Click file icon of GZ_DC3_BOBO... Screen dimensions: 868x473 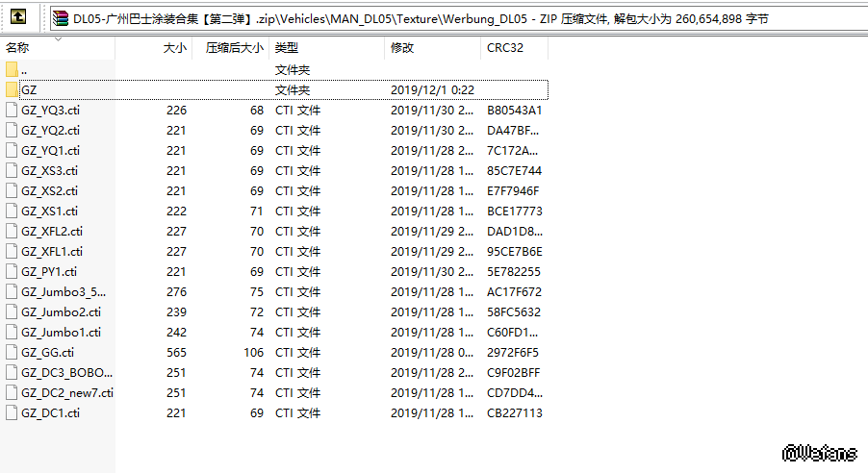[12, 372]
